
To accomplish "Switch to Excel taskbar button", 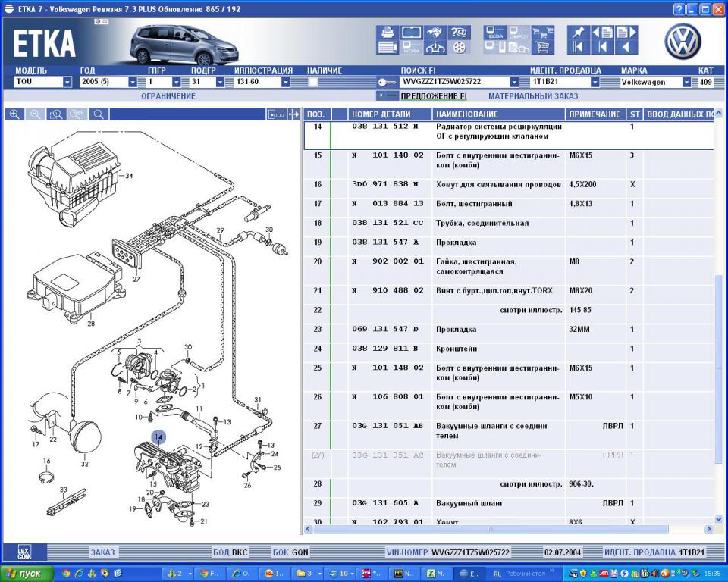I will click(x=435, y=574).
